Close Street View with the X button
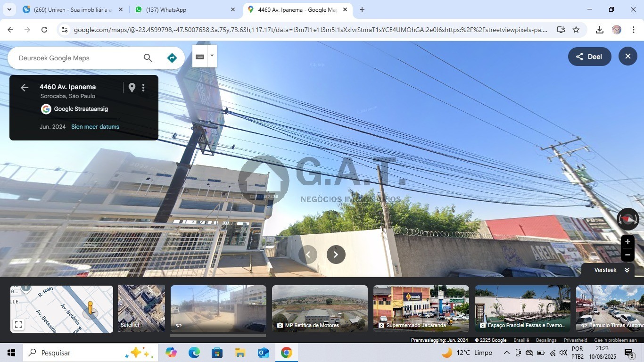Image resolution: width=644 pixels, height=362 pixels. 627,57
